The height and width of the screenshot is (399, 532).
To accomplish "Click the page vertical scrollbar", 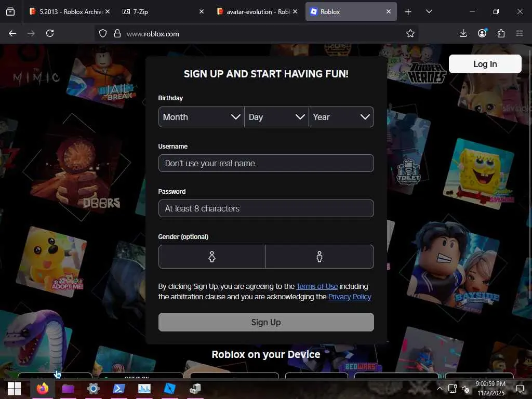I will [x=529, y=175].
